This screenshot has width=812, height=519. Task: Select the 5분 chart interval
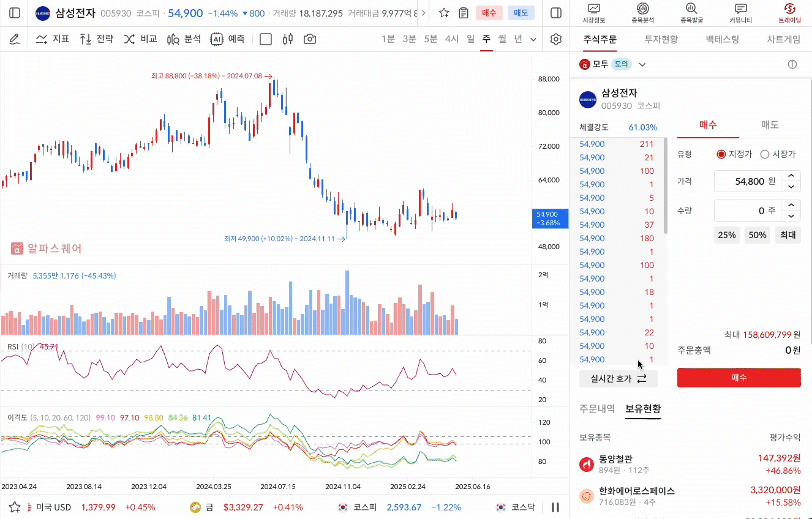[430, 39]
